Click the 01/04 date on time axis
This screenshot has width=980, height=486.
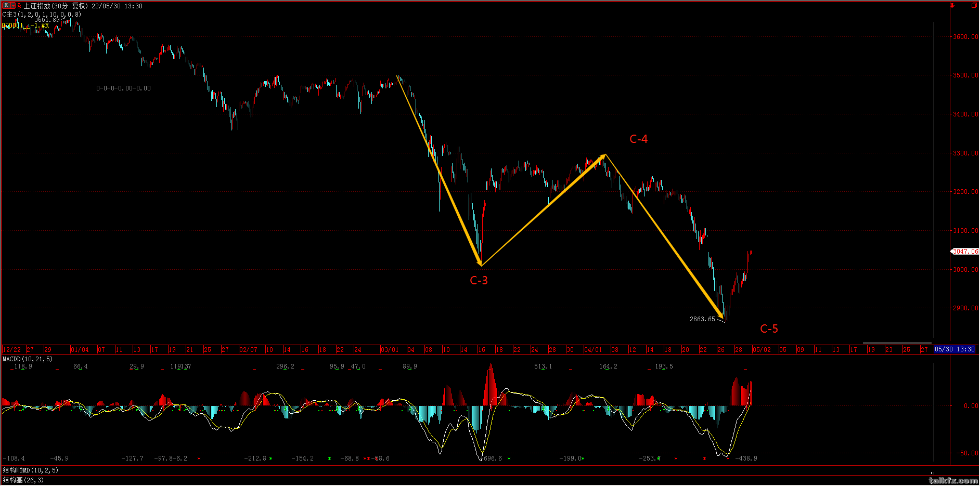(80, 350)
